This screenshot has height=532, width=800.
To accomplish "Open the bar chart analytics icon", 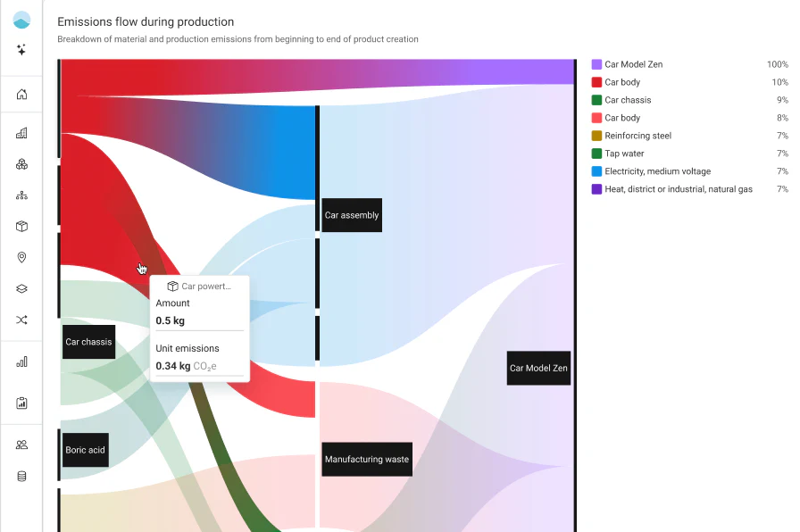I will (x=21, y=362).
